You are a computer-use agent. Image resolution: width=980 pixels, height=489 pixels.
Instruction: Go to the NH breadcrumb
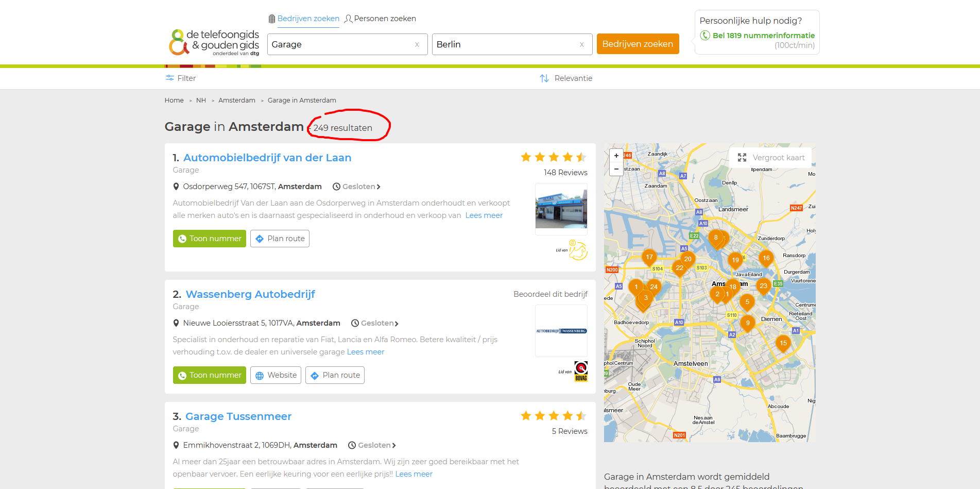click(x=201, y=100)
